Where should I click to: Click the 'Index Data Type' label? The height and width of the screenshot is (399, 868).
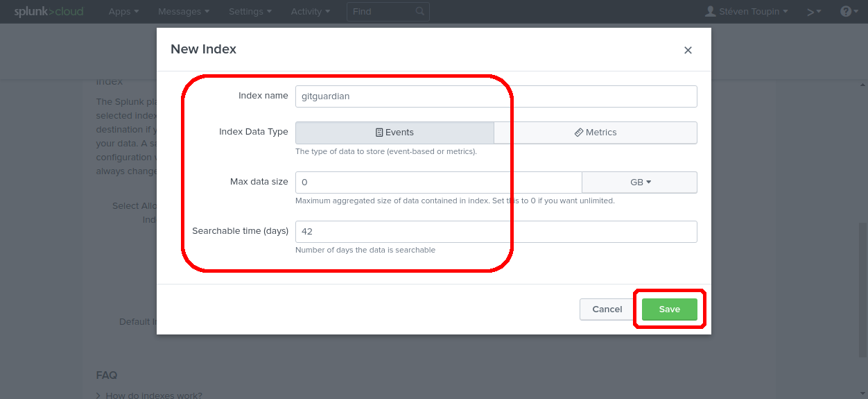(x=253, y=132)
